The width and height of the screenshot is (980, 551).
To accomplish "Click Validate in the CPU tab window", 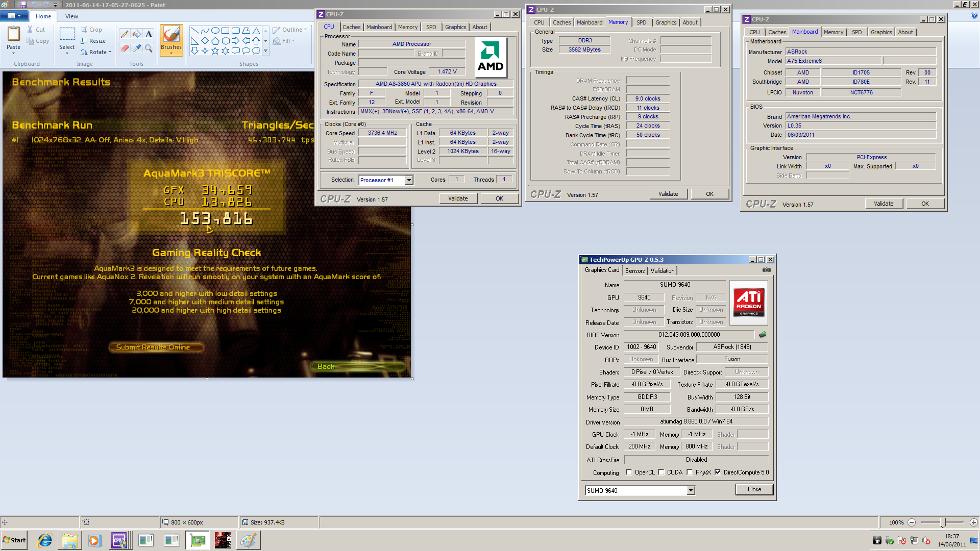I will tap(458, 199).
